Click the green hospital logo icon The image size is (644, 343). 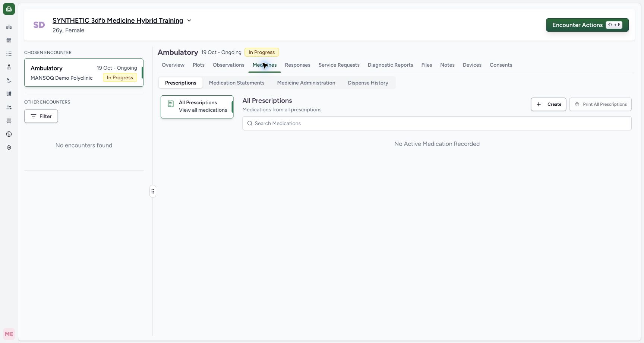click(9, 9)
